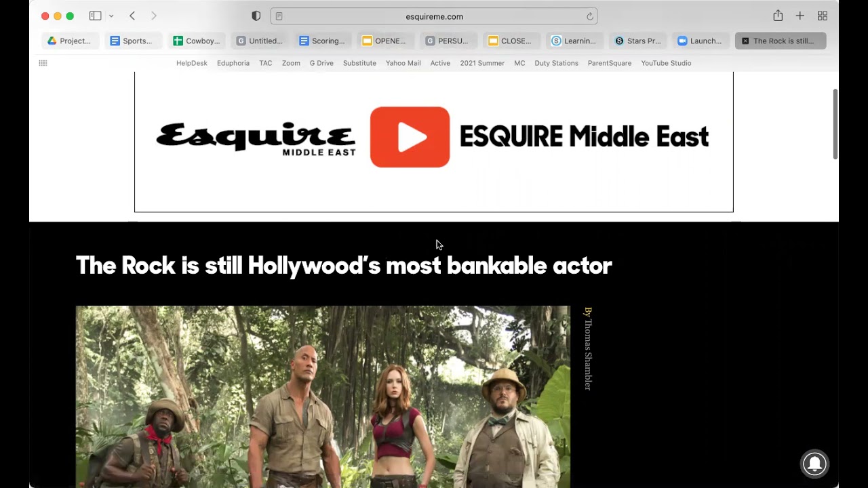Select the 'The Rock is still...' tab

pos(781,41)
